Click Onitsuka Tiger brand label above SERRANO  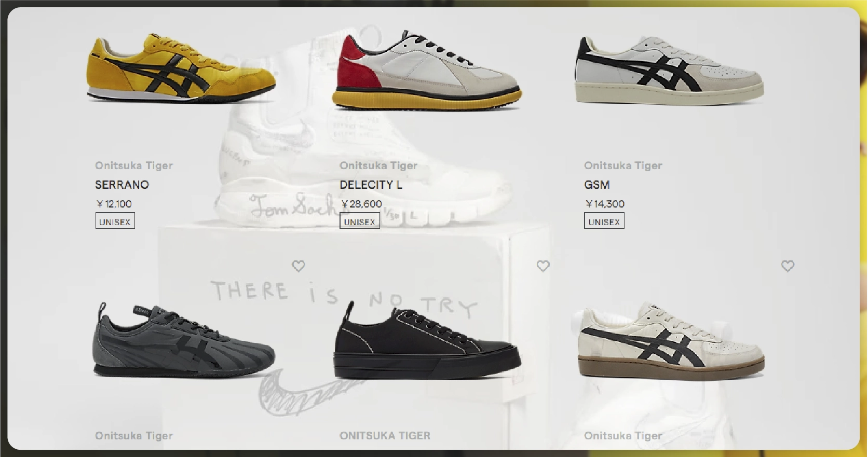(x=134, y=165)
